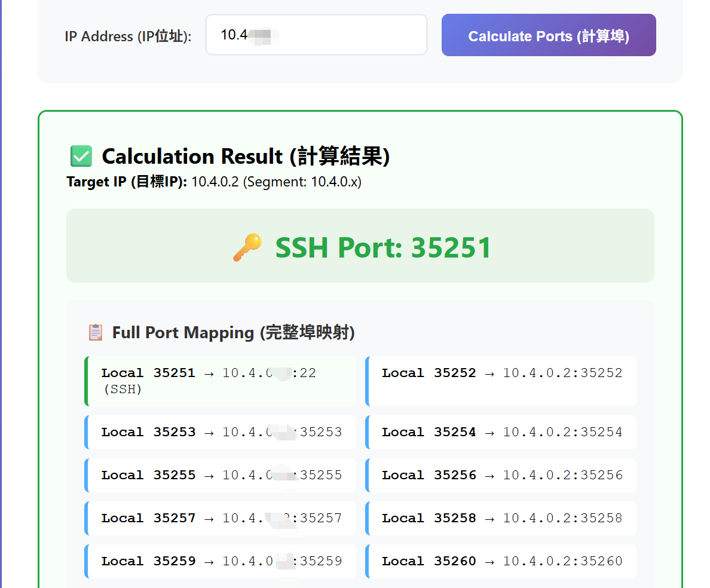Viewport: 710px width, 588px height.
Task: Click the Calculation Result heading
Action: [x=246, y=157]
